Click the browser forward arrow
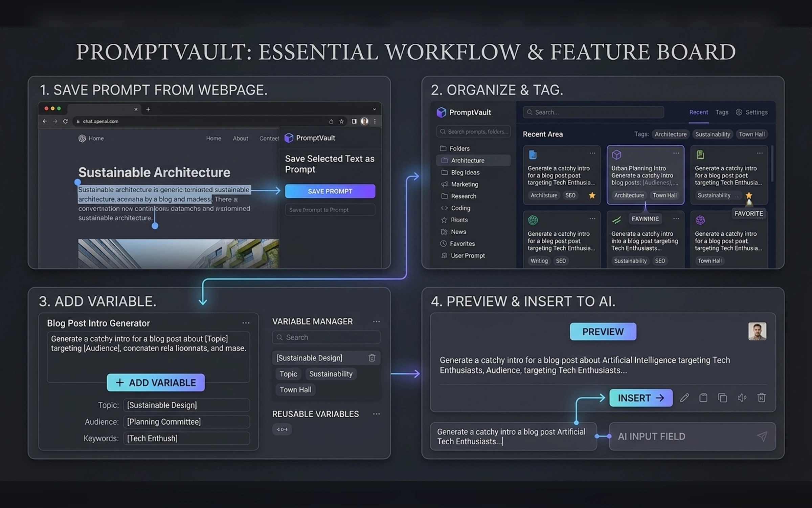 (x=55, y=121)
